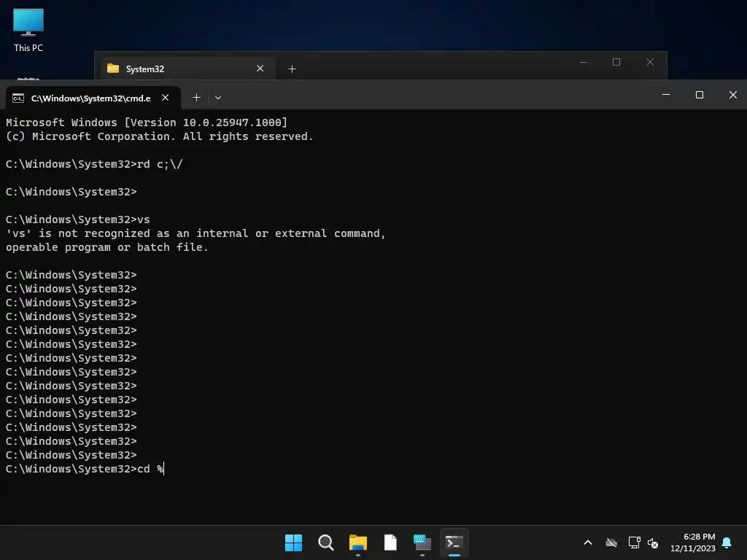Viewport: 747px width, 560px height.
Task: Click the OneDrive cloud tray icon
Action: point(611,542)
